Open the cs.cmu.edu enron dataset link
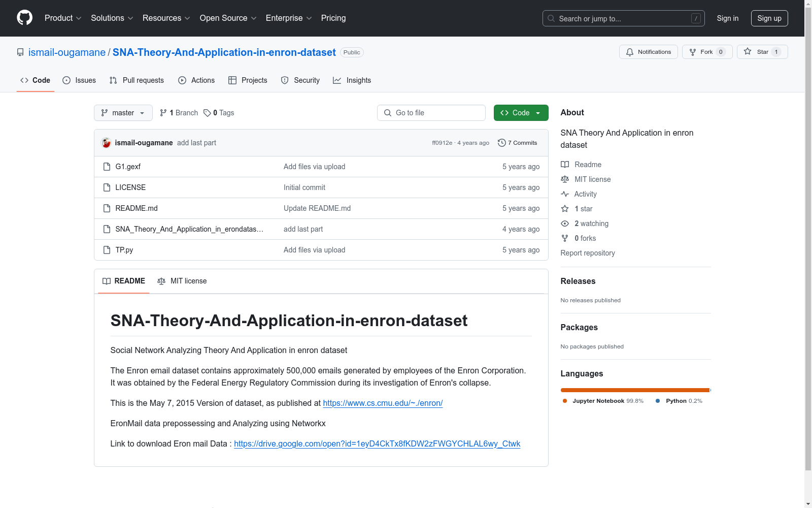This screenshot has width=812, height=508. tap(383, 403)
